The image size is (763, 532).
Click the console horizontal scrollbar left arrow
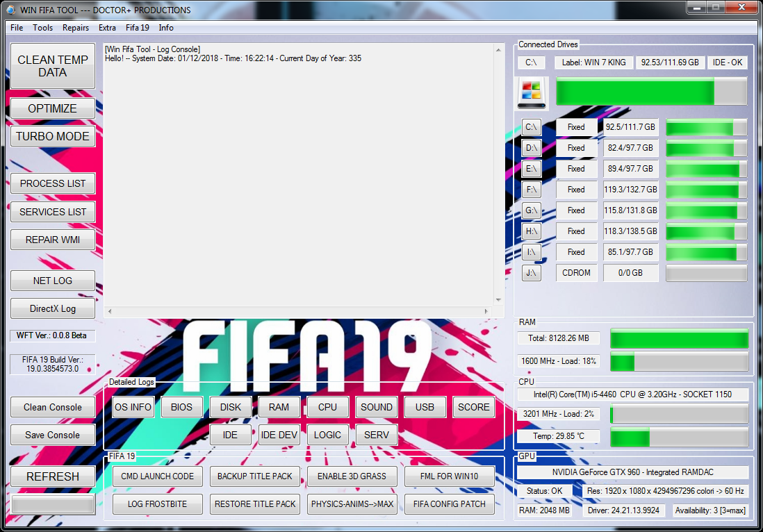tap(110, 311)
